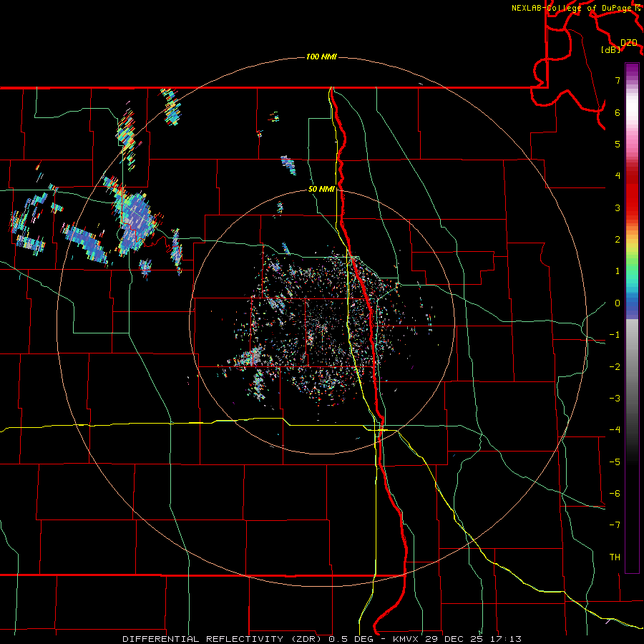Click the Differential Reflectivity product caption
This screenshot has width=644, height=644.
(x=321, y=639)
